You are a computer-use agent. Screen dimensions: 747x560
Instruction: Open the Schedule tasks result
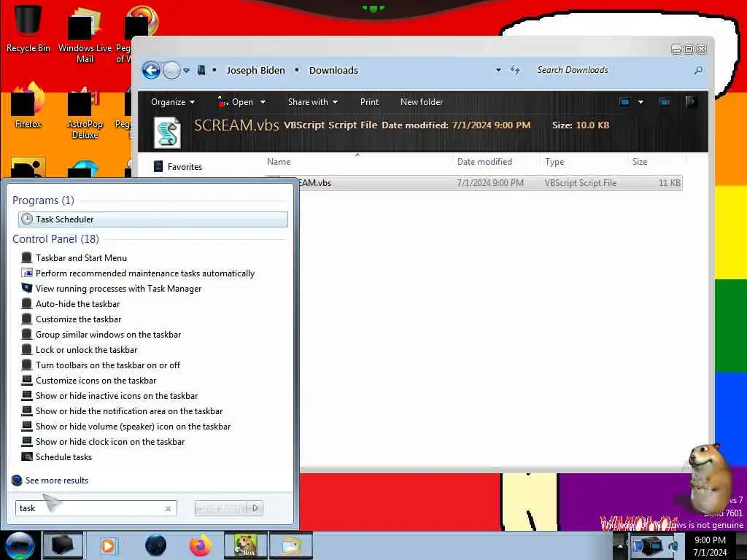57,456
